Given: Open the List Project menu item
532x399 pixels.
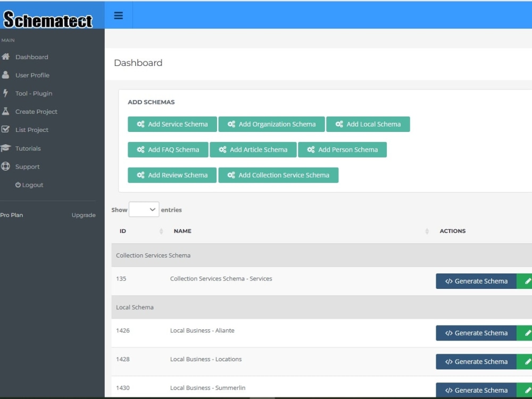Looking at the screenshot, I should pyautogui.click(x=32, y=130).
